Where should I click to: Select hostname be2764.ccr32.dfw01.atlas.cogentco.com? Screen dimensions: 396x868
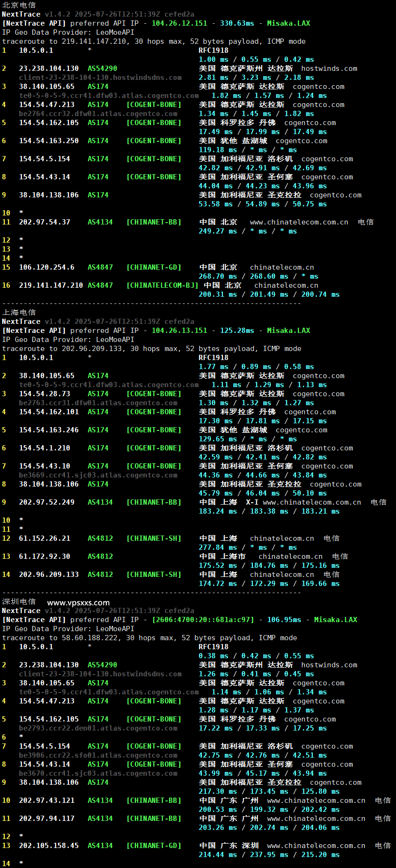pyautogui.click(x=98, y=114)
